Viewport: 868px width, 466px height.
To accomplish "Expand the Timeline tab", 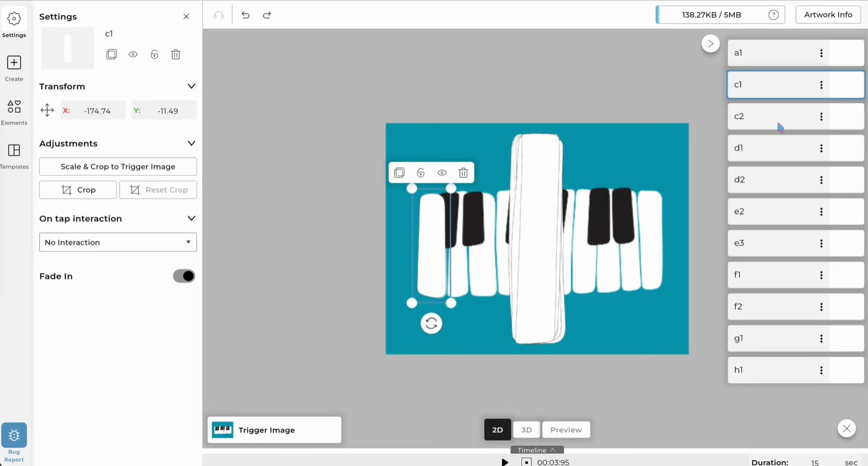I will click(537, 450).
